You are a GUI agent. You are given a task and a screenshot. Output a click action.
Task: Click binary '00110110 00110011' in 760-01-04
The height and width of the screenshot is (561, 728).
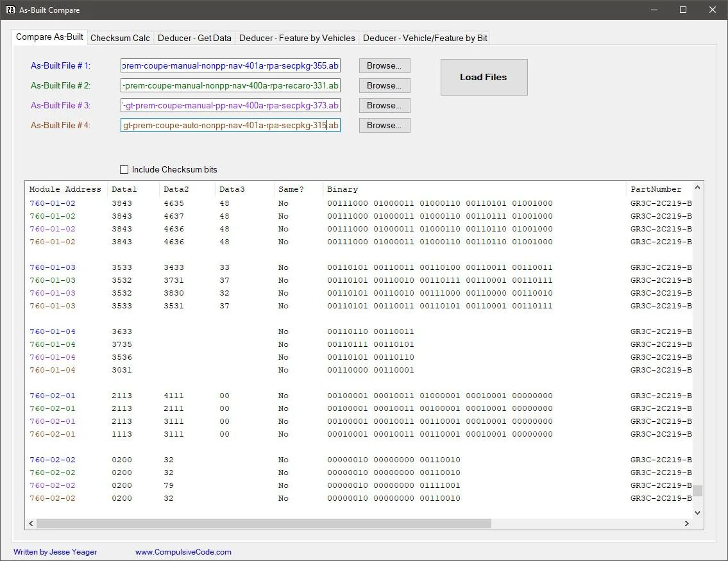click(x=371, y=331)
